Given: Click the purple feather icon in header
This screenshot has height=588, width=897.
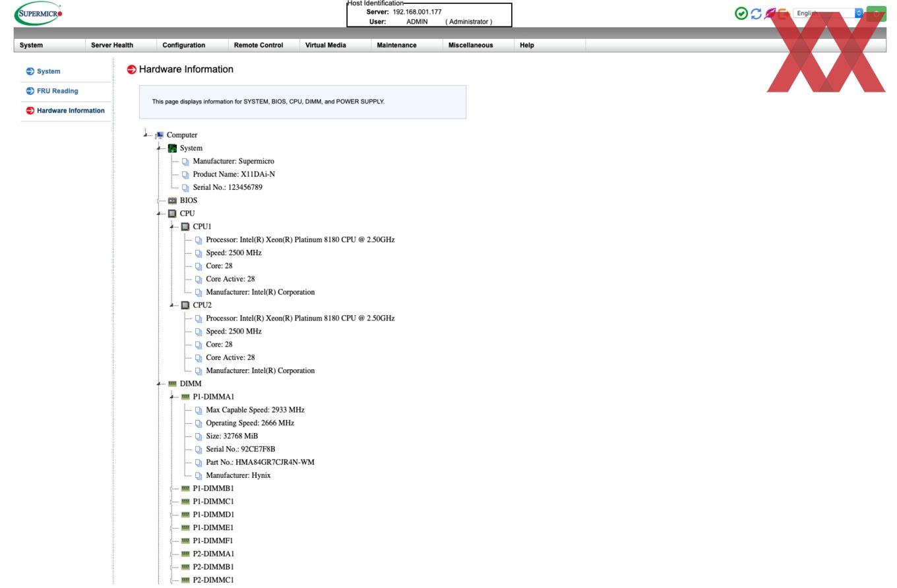Looking at the screenshot, I should [x=770, y=13].
